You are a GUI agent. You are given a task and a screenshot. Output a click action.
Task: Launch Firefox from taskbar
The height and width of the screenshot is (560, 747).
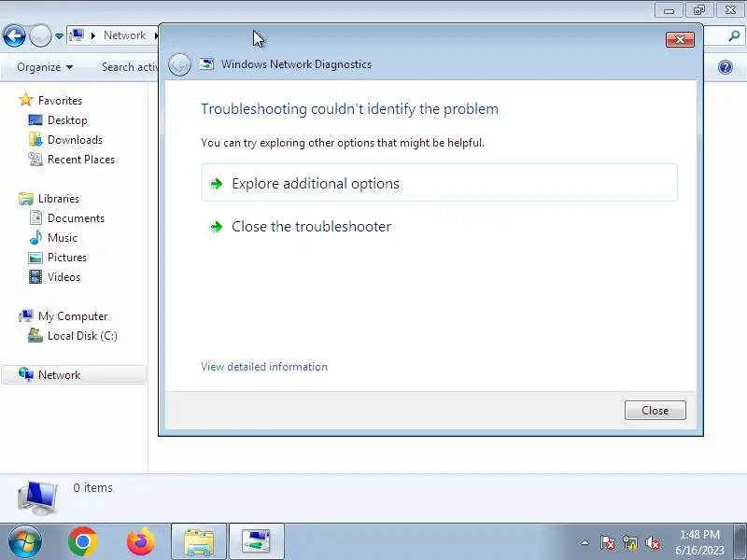pos(141,542)
